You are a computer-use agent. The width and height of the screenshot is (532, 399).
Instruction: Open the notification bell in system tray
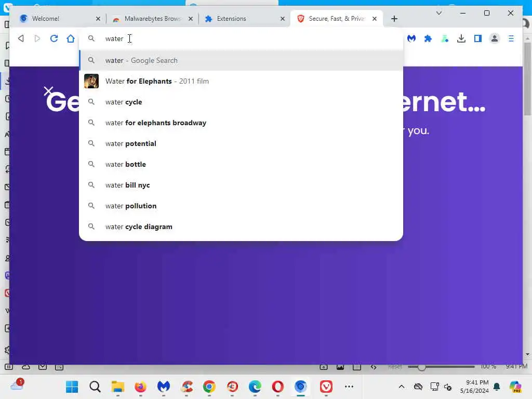tap(497, 387)
